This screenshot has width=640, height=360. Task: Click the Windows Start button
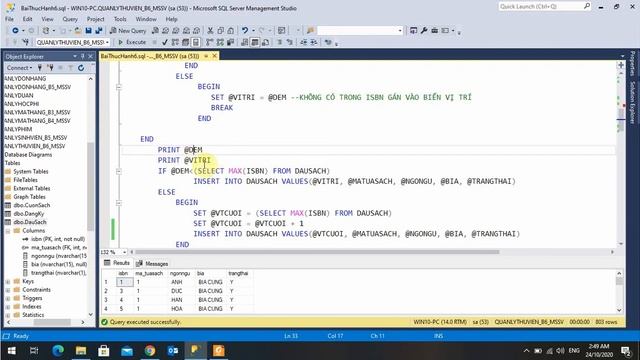[11, 351]
